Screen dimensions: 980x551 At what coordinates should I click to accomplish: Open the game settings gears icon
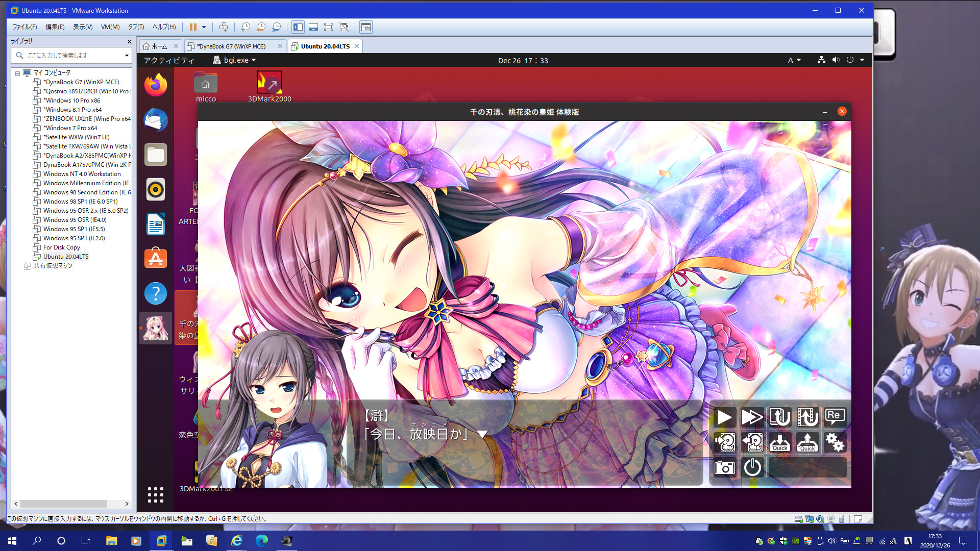click(x=835, y=442)
